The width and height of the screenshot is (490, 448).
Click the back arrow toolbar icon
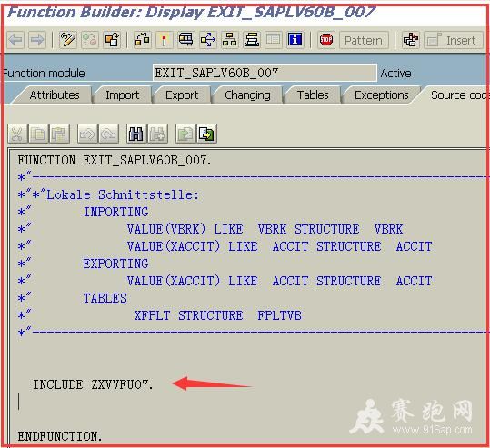(x=15, y=40)
